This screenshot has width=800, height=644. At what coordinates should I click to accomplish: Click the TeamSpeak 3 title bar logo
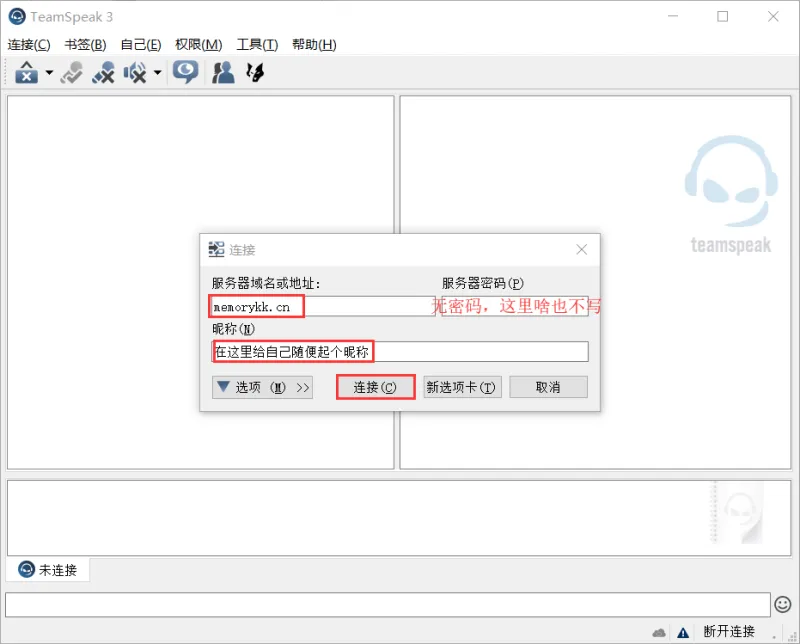click(17, 17)
